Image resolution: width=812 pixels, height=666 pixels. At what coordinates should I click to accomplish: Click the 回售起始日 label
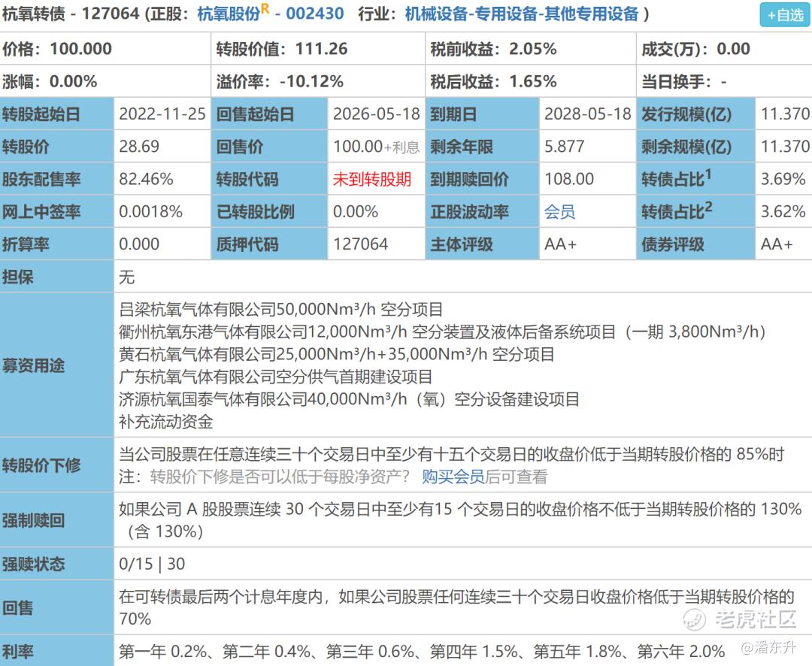point(255,114)
